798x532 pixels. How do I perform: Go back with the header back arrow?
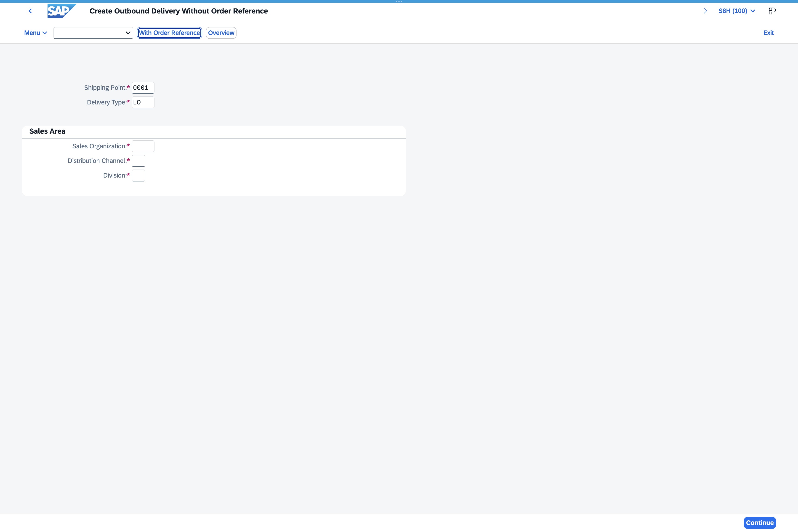tap(30, 11)
